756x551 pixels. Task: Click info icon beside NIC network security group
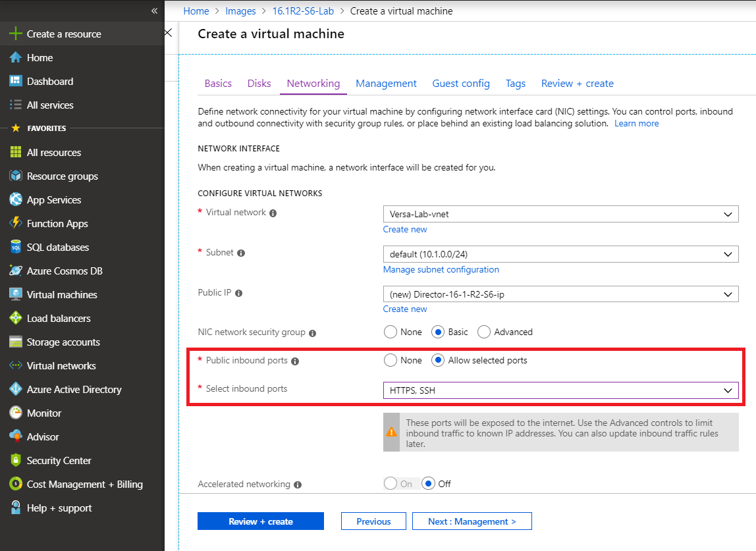(x=312, y=333)
